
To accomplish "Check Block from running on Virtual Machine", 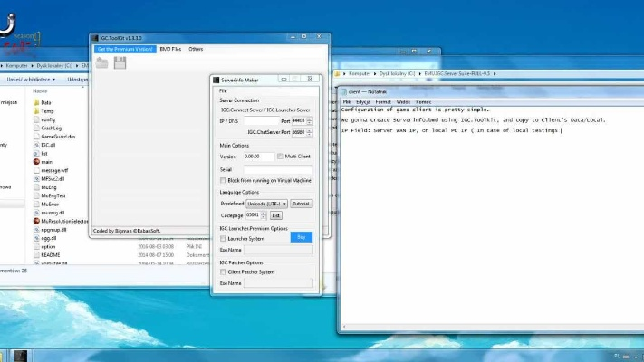I will click(x=223, y=181).
